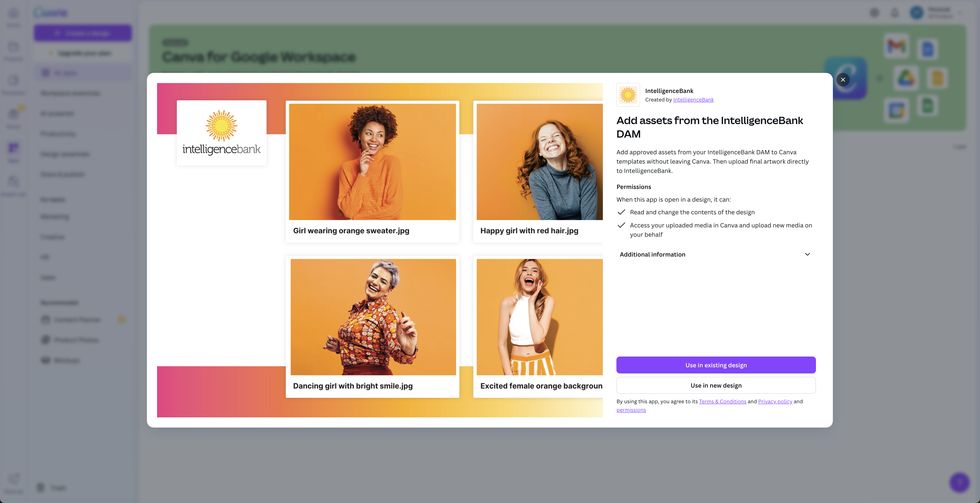
Task: Follow the permissions link at the bottom
Action: coord(631,410)
